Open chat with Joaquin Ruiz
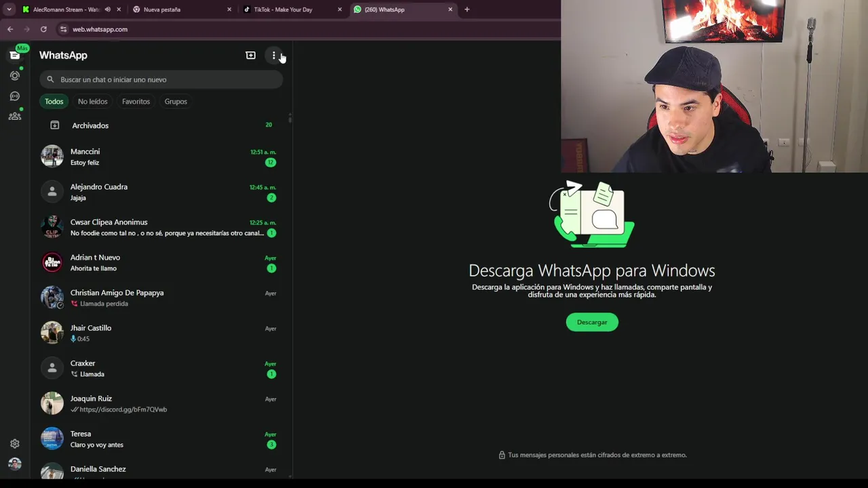The height and width of the screenshot is (488, 868). [x=161, y=403]
